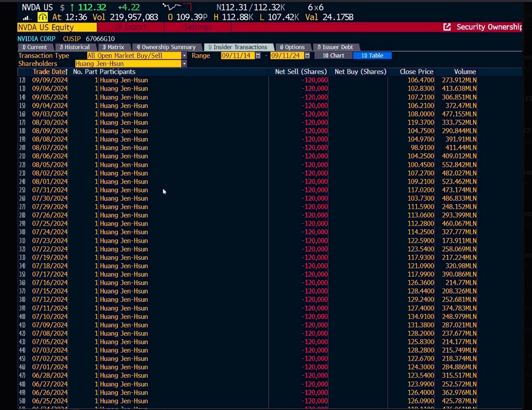Sort by the Trade Date arrow indicator
Screen dimensions: 532x410
pos(66,72)
